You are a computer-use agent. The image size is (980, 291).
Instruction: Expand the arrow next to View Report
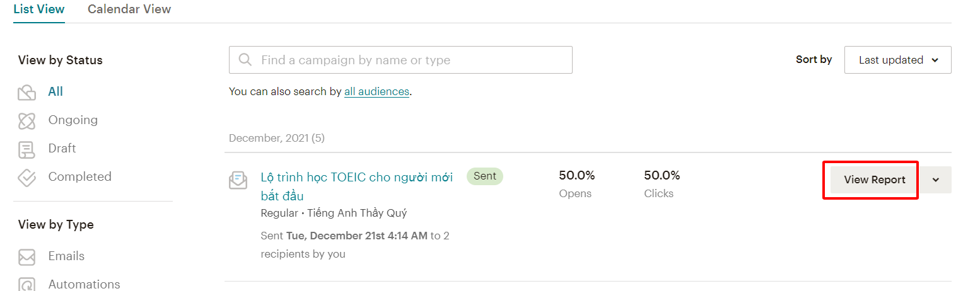(x=936, y=180)
